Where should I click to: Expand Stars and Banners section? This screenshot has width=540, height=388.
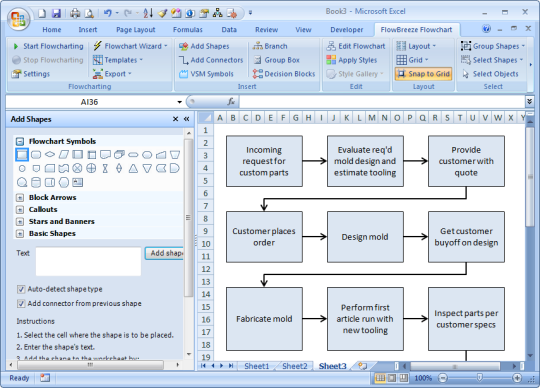coord(20,222)
